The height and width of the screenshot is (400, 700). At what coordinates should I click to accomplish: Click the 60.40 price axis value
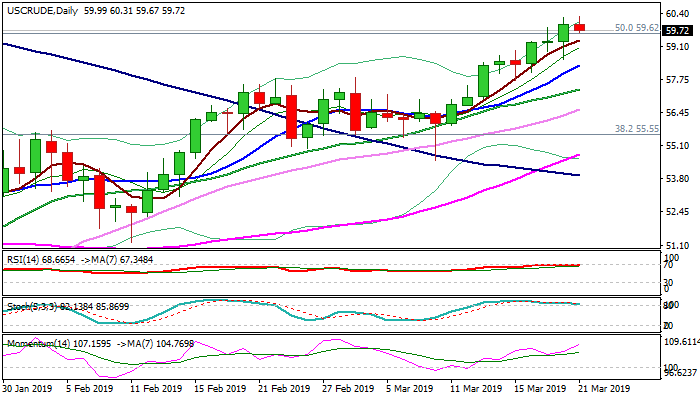click(x=679, y=14)
